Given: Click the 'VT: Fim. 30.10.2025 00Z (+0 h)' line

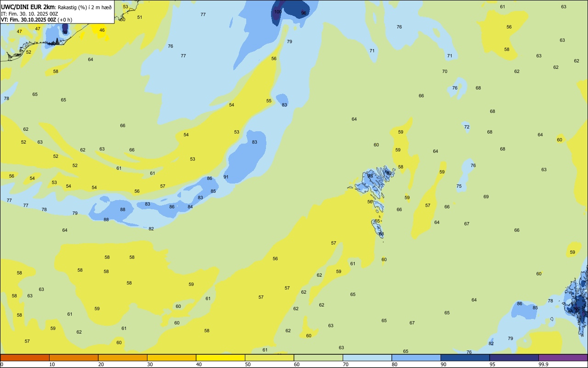Looking at the screenshot, I should (x=36, y=19).
